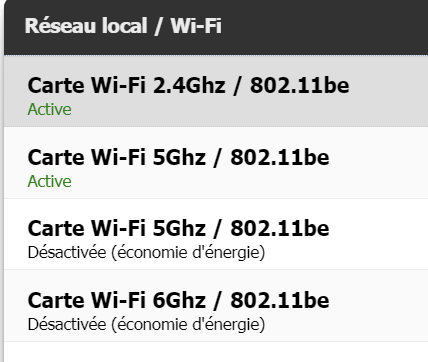Click 'Désactivée (économie d'énergie)' under the 6Ghz card

click(146, 325)
